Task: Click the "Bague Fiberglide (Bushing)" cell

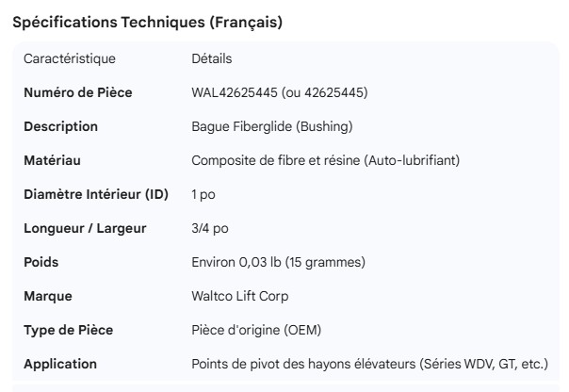Action: [272, 126]
